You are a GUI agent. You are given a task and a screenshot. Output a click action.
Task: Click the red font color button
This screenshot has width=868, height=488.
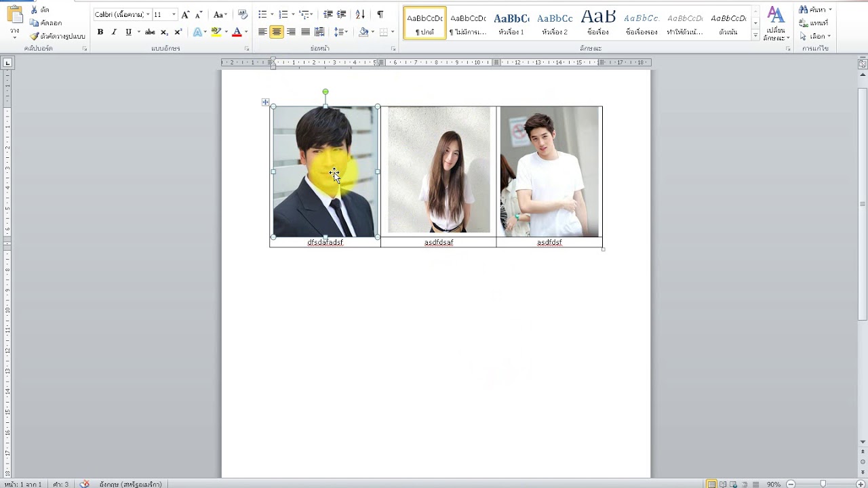pyautogui.click(x=237, y=32)
